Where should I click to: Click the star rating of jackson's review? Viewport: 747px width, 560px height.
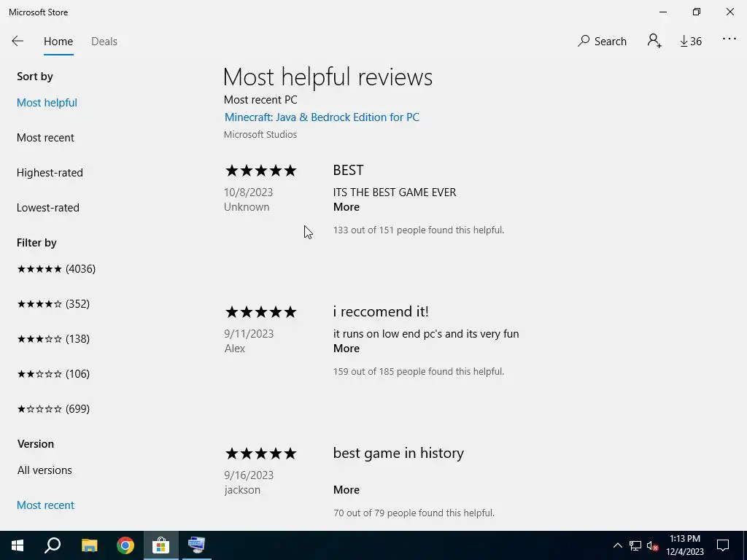pos(260,454)
